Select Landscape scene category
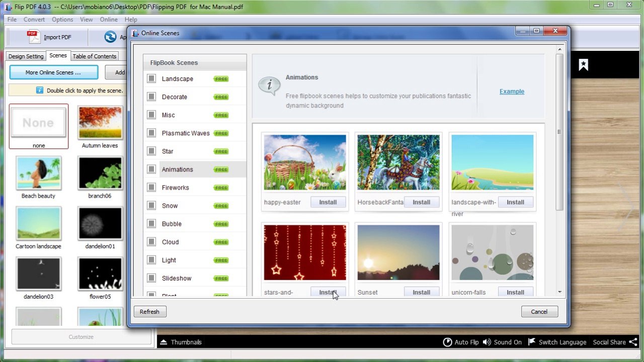Screen dimensions: 644x362 click(x=195, y=79)
